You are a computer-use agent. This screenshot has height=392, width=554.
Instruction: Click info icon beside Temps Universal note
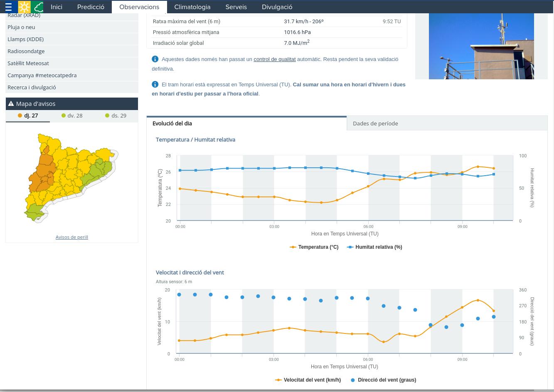click(x=155, y=84)
